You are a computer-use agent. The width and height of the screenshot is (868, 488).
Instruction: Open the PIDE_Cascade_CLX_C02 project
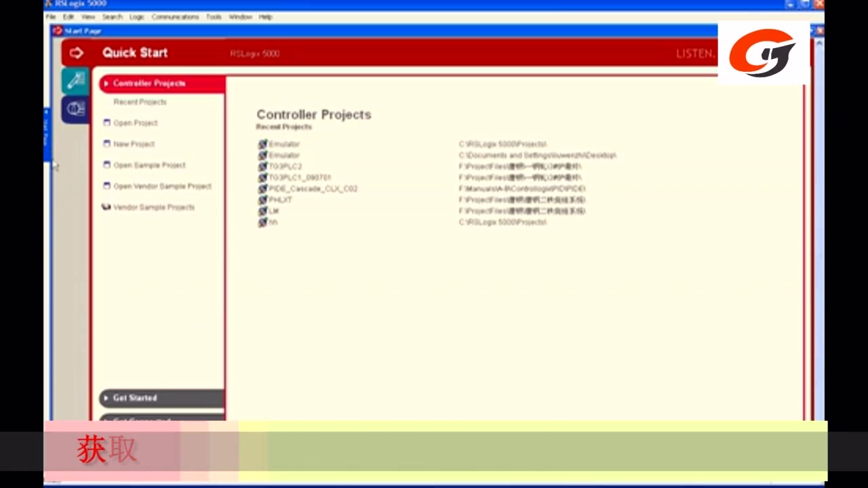click(313, 188)
